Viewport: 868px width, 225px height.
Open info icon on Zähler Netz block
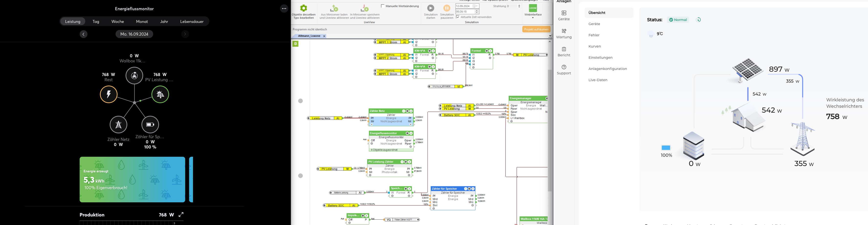tap(411, 111)
